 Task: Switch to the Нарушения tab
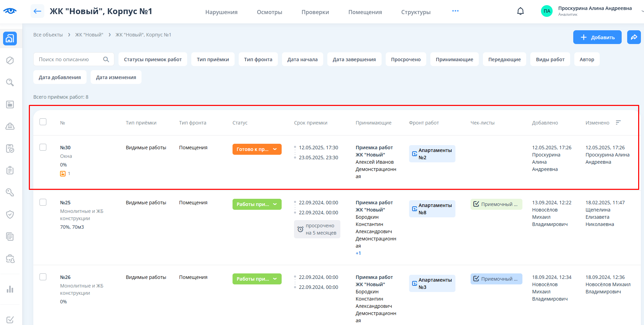click(x=221, y=12)
